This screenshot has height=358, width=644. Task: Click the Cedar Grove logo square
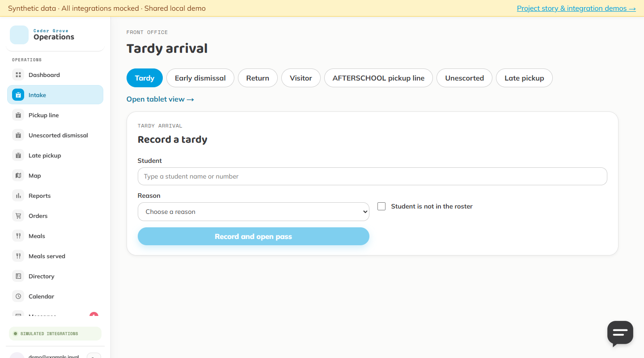19,35
